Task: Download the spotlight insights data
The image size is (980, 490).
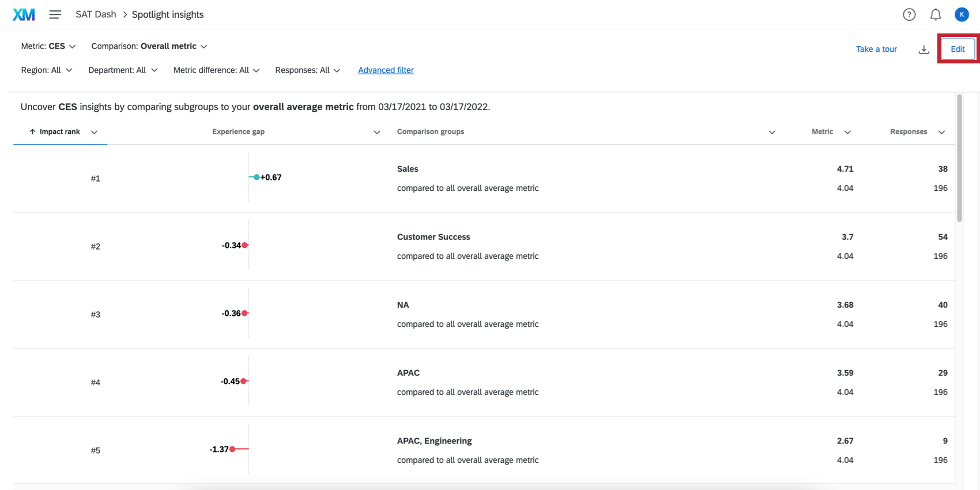Action: click(x=924, y=50)
